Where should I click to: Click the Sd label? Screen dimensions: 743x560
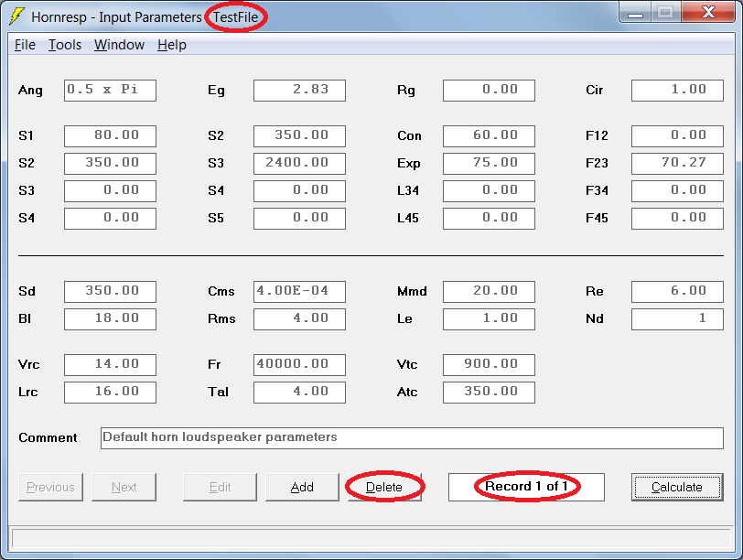27,291
